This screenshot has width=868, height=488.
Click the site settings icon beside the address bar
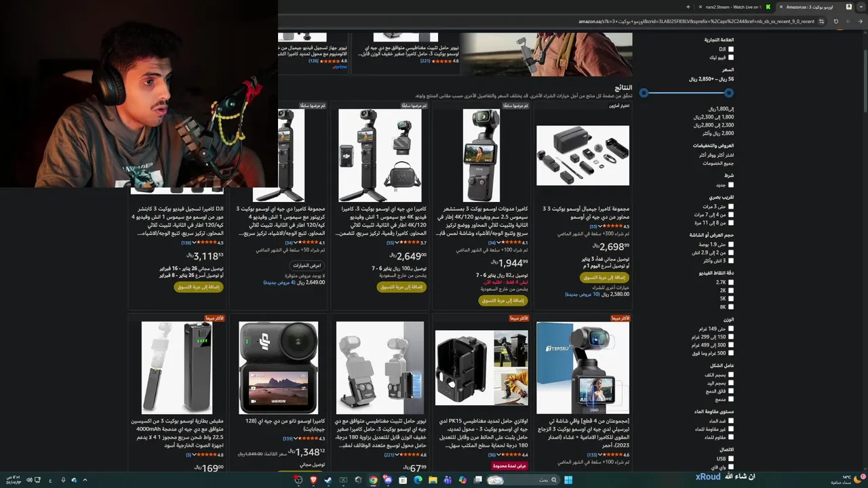click(x=822, y=21)
